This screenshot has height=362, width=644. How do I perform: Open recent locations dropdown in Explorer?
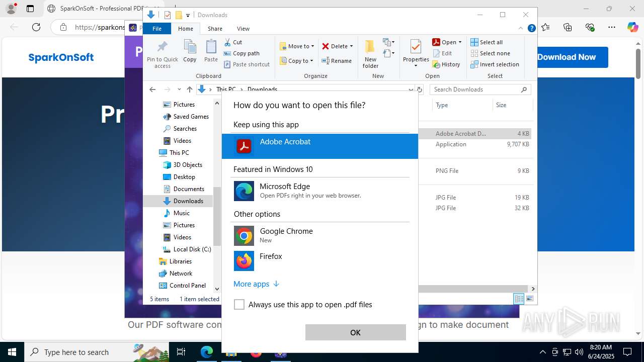[x=179, y=89]
